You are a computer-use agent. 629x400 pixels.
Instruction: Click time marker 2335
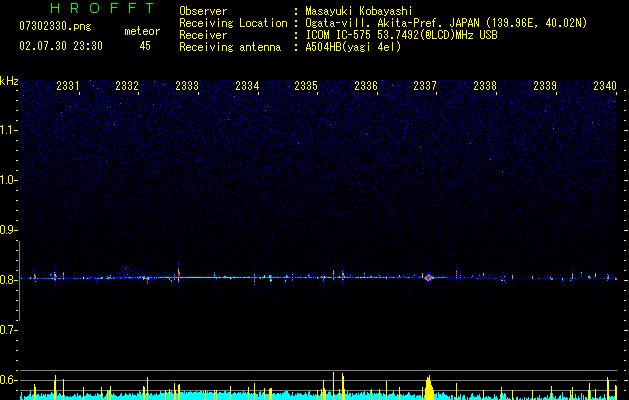tap(306, 85)
